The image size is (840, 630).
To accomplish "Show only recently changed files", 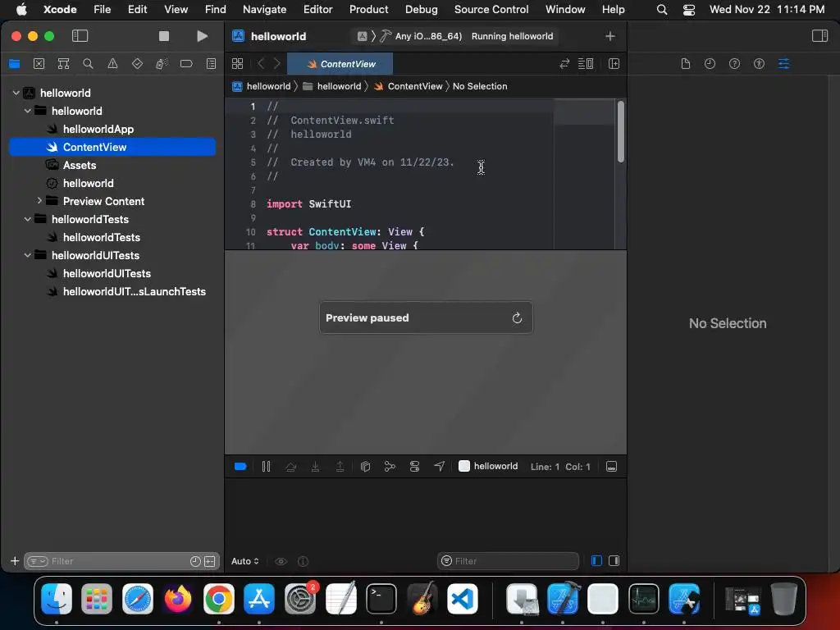I will 195,561.
